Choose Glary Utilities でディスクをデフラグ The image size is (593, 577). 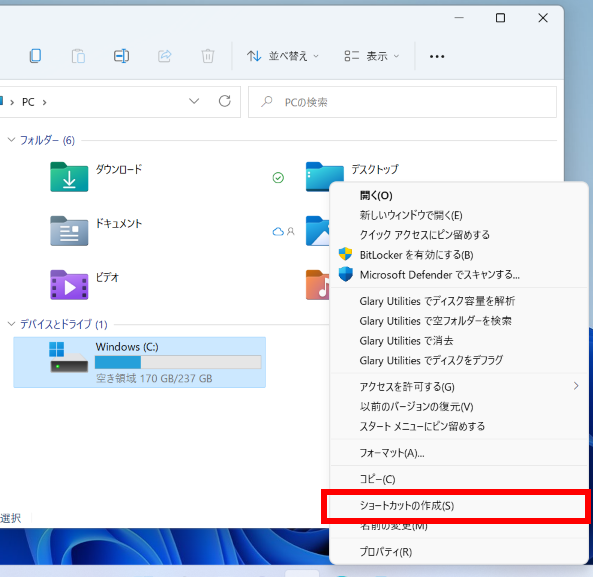pyautogui.click(x=459, y=360)
